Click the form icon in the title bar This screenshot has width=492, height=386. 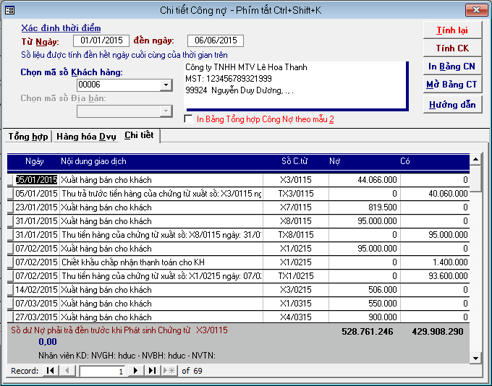pos(10,10)
